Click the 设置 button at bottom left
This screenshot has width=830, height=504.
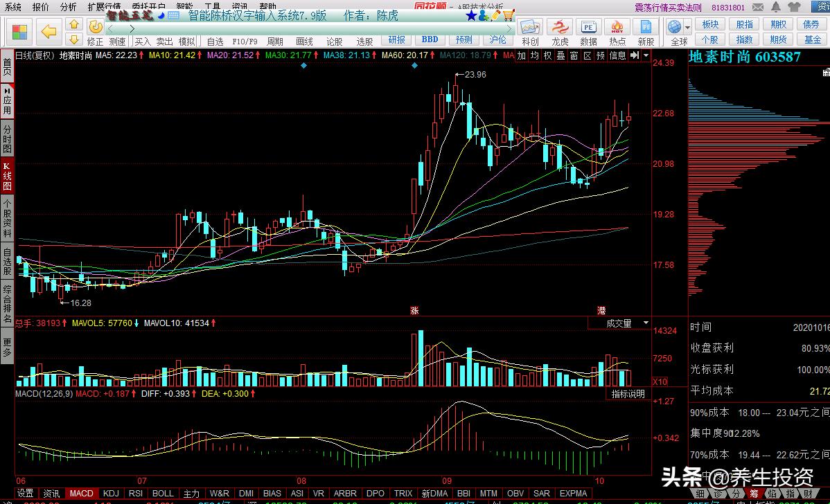(26, 494)
